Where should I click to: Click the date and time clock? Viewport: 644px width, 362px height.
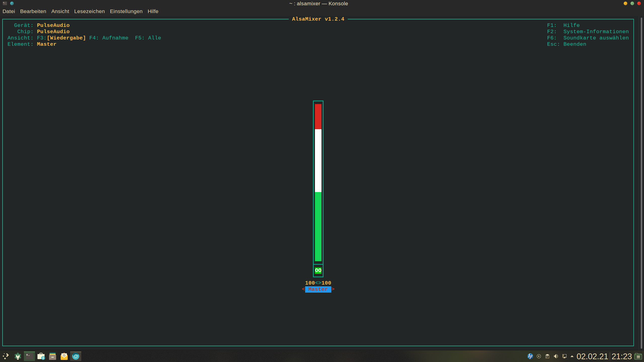604,356
